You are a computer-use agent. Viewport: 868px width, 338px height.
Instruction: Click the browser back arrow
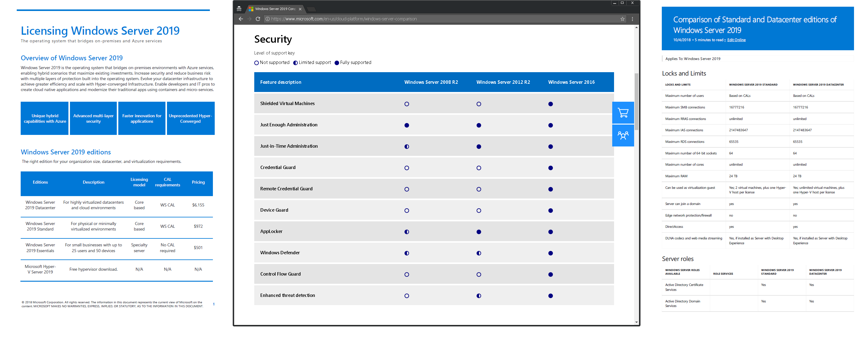(x=241, y=19)
